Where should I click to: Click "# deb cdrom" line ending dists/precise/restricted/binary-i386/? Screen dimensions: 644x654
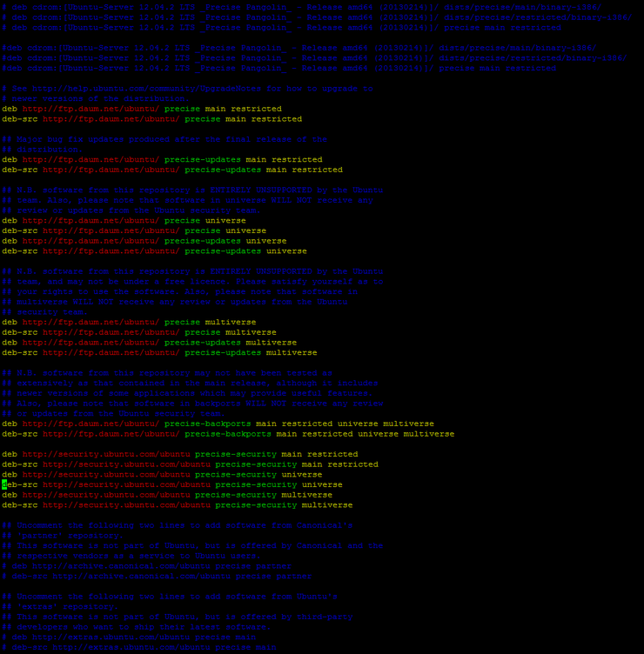point(317,17)
